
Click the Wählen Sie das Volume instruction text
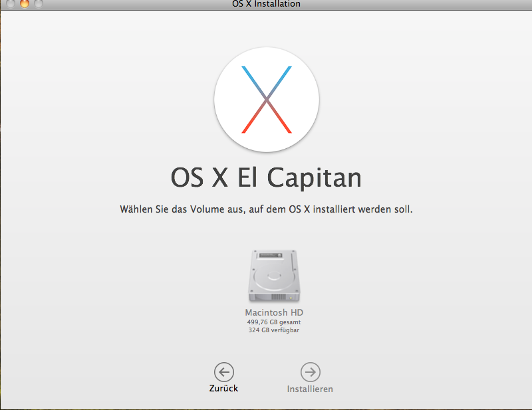click(267, 209)
